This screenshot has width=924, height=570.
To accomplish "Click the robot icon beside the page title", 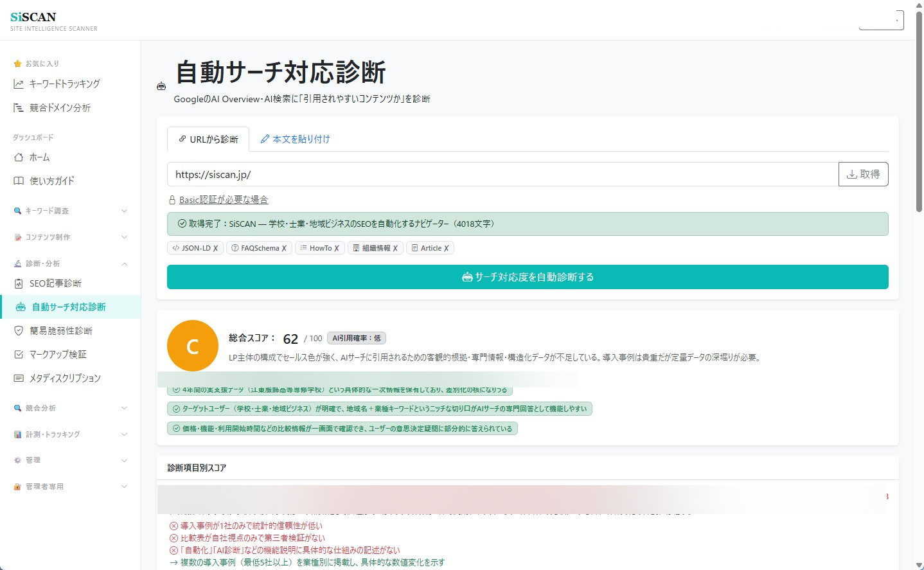I will point(161,86).
